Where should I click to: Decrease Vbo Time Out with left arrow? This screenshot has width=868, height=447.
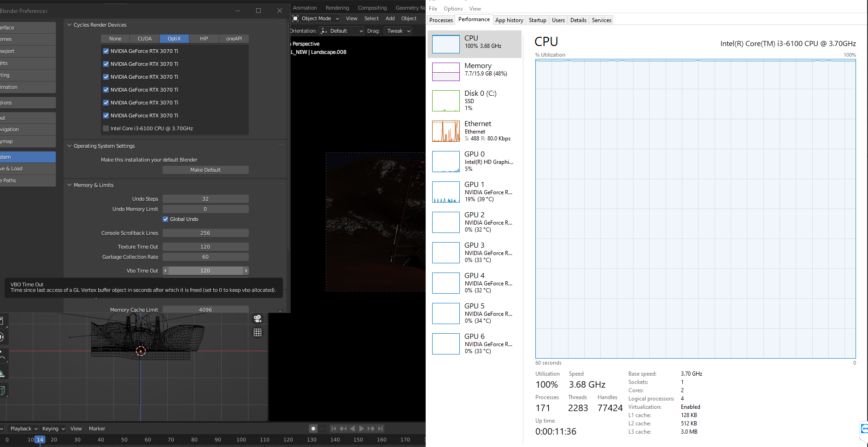166,271
